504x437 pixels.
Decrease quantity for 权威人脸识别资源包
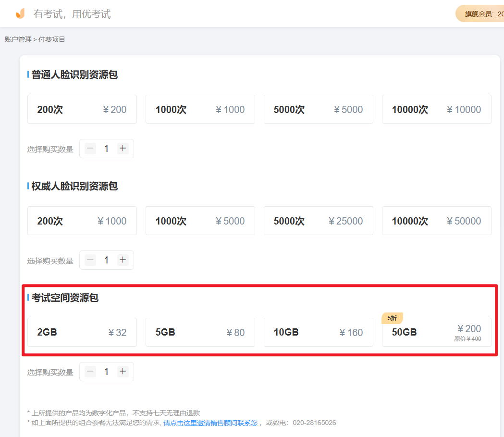point(90,260)
